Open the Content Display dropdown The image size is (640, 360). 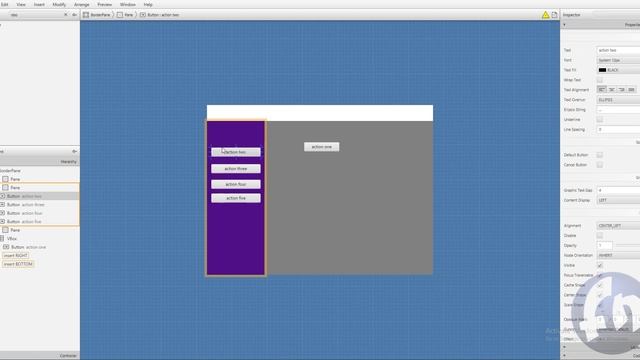coord(618,200)
